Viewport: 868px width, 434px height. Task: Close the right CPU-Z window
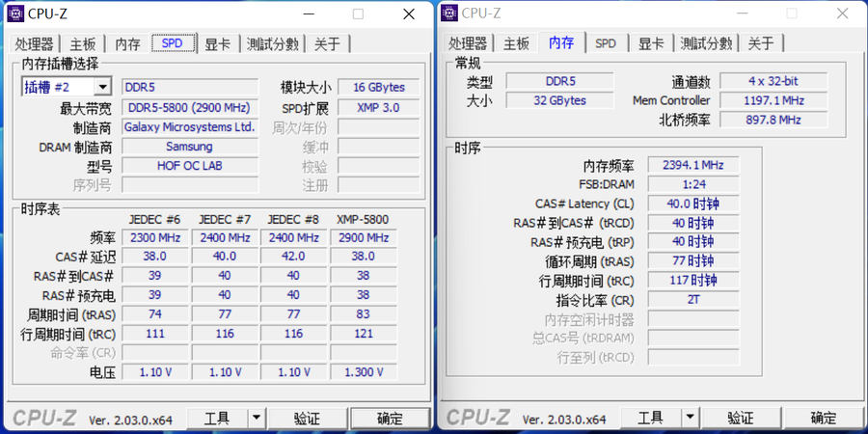point(842,14)
